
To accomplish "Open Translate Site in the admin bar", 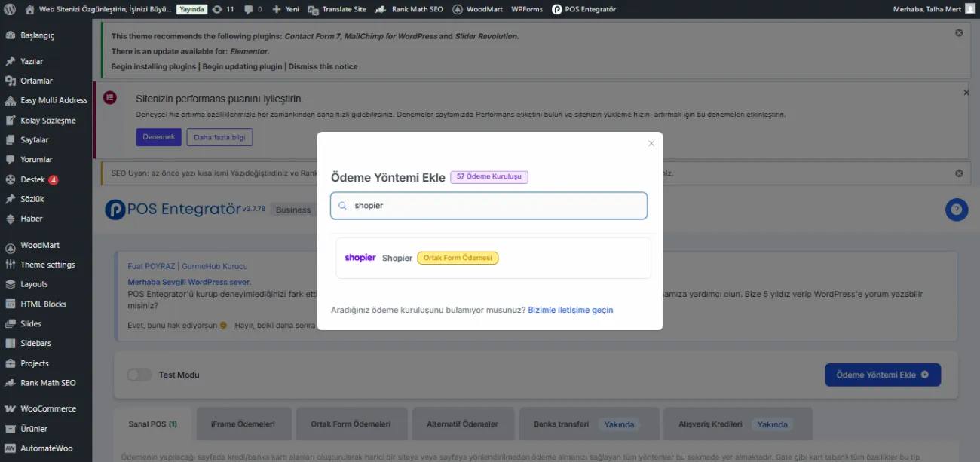I will [337, 9].
